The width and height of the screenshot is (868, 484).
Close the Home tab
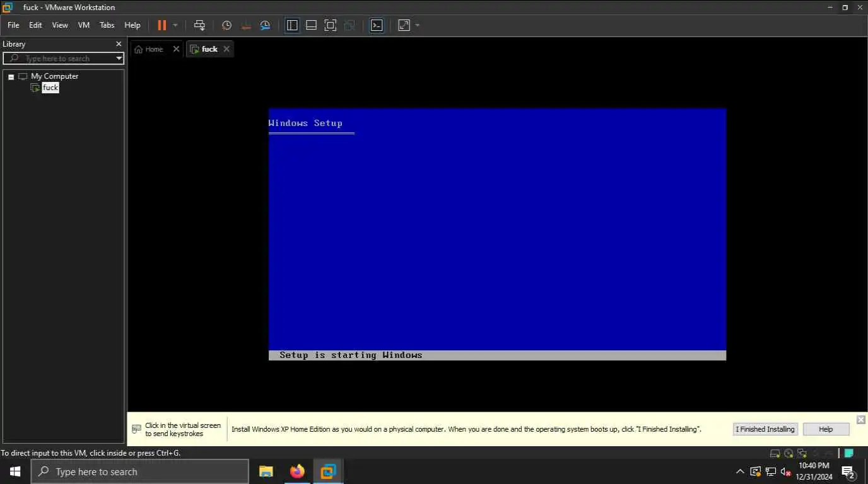pyautogui.click(x=176, y=49)
